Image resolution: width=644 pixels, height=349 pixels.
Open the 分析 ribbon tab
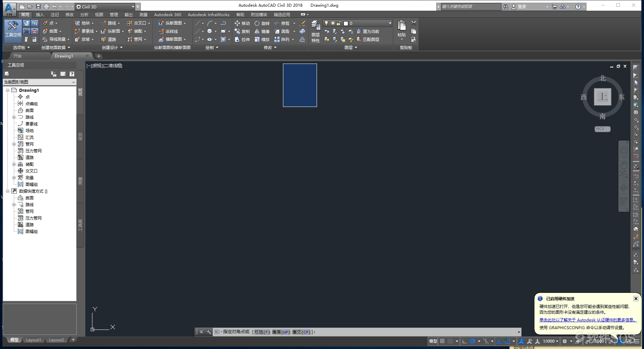pos(84,14)
